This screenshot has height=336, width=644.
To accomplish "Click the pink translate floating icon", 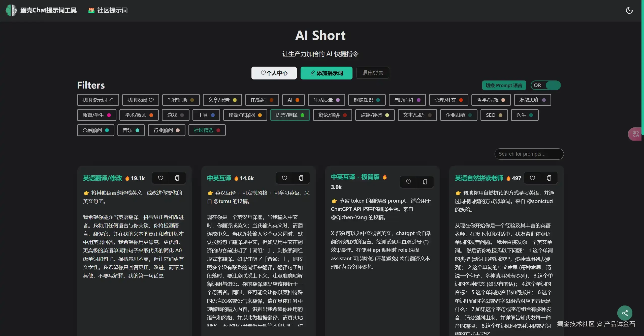I will point(635,134).
